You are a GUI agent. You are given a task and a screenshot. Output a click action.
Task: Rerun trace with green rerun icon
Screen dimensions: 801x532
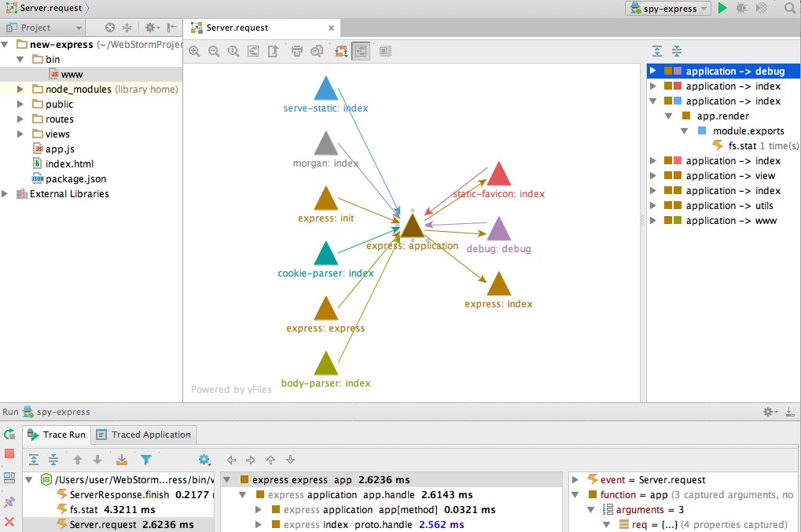9,434
